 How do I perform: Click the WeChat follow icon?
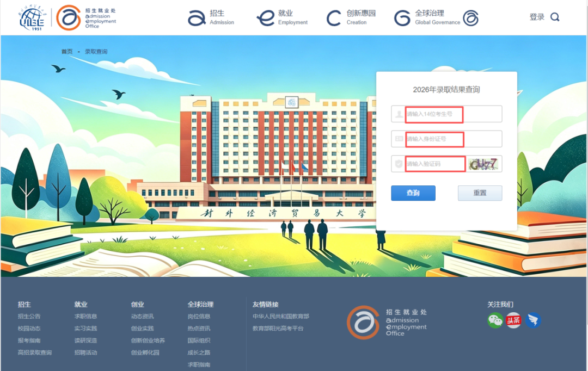(495, 320)
